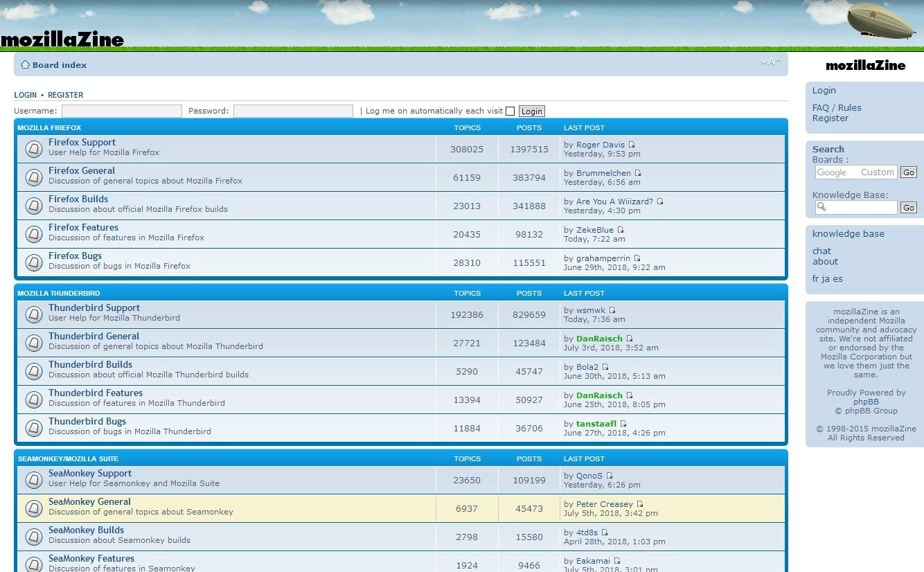
Task: Click the Thunderbird Bugs forum icon
Action: pyautogui.click(x=33, y=428)
